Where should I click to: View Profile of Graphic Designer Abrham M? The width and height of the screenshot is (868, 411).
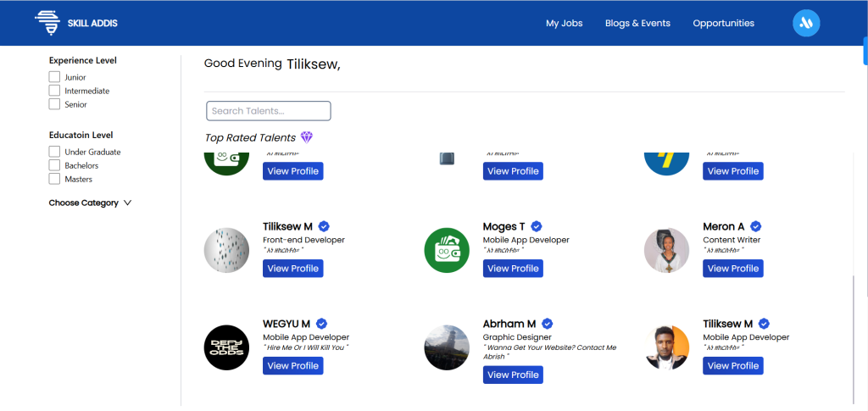tap(513, 375)
